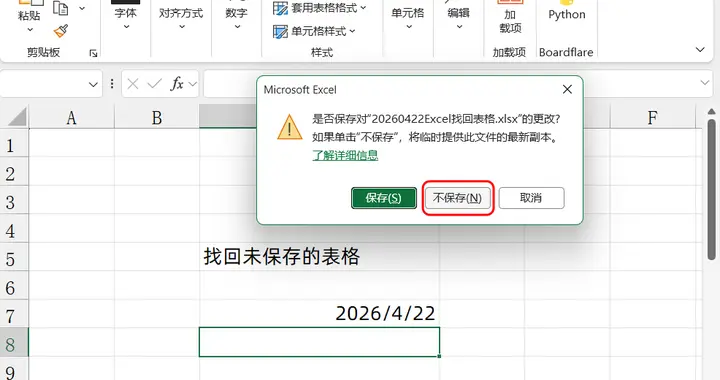This screenshot has height=380, width=720.
Task: Click the 取消 cancel button
Action: pyautogui.click(x=531, y=198)
